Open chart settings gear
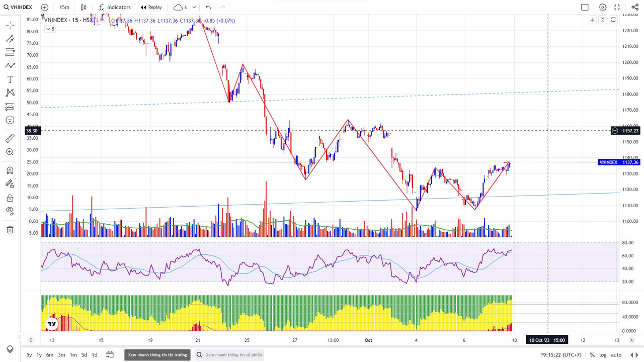 point(602,7)
